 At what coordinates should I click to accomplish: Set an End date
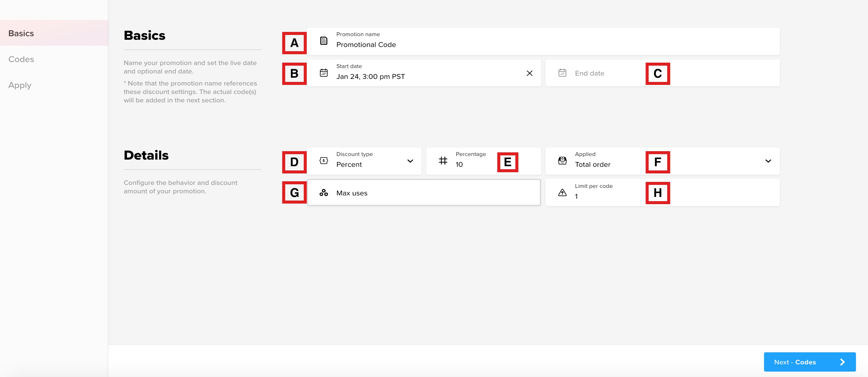pyautogui.click(x=662, y=73)
